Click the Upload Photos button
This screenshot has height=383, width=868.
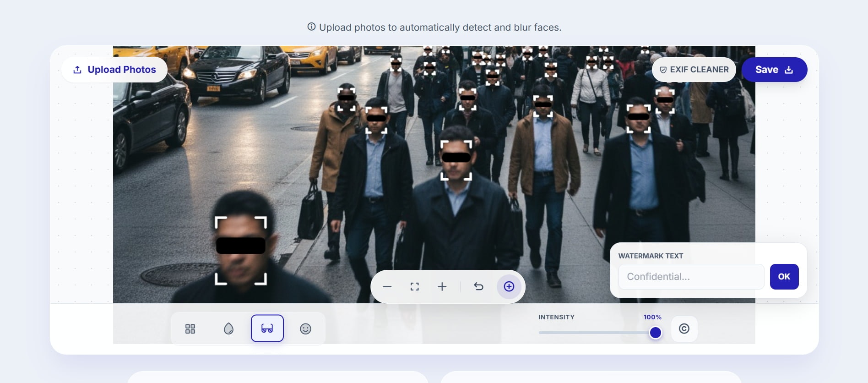114,70
